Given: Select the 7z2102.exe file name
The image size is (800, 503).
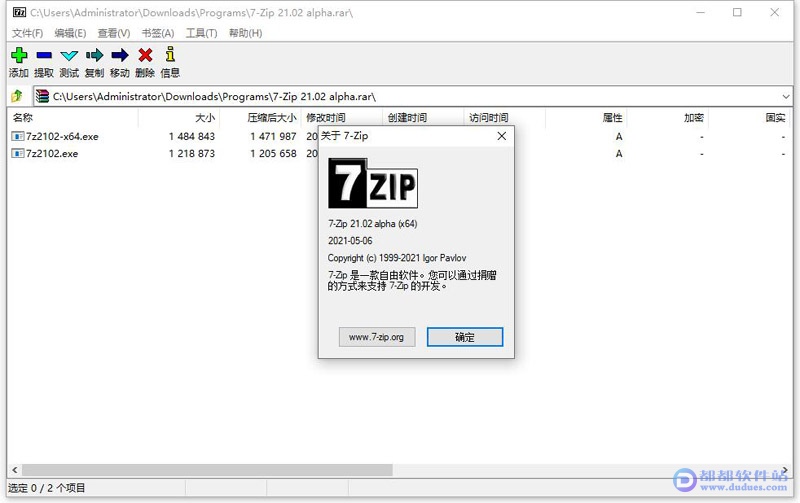Looking at the screenshot, I should pos(52,153).
